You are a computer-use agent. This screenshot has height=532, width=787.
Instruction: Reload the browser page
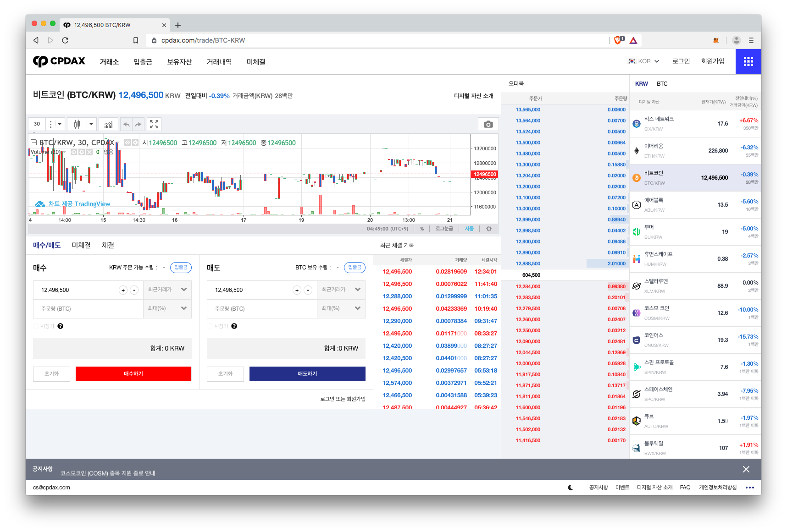point(65,40)
